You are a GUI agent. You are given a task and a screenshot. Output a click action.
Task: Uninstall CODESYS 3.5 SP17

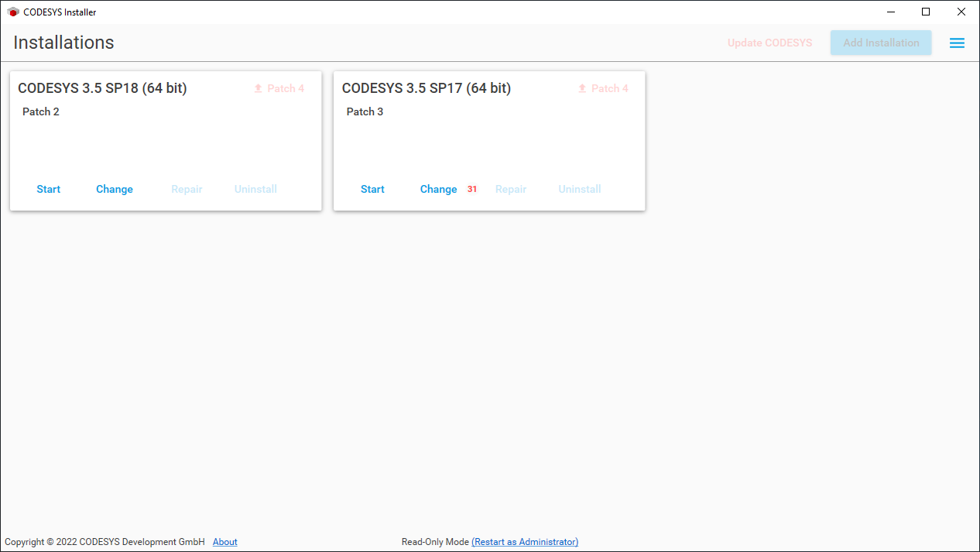pyautogui.click(x=580, y=189)
